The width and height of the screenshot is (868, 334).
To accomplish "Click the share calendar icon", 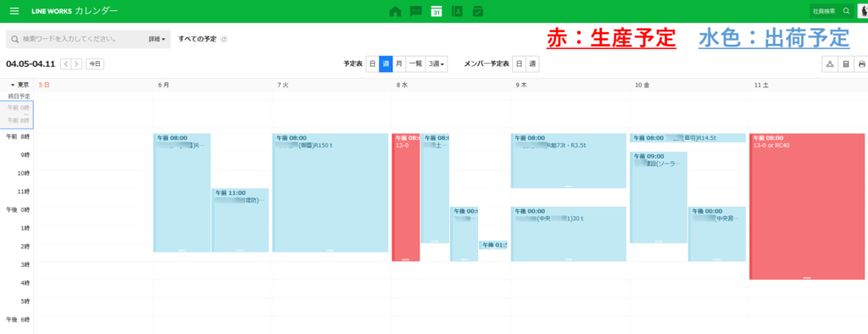I will coord(830,64).
